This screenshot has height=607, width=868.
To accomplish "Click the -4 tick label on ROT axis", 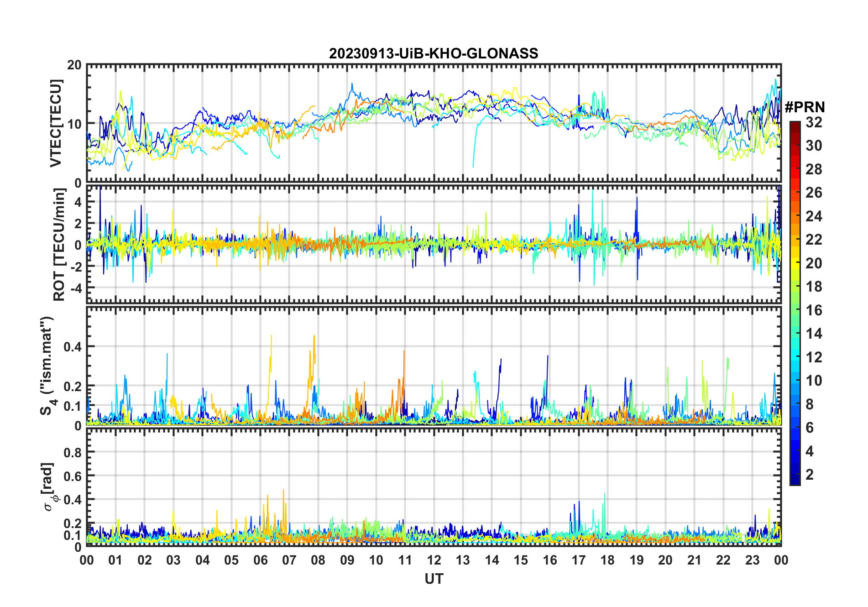I will [x=76, y=288].
